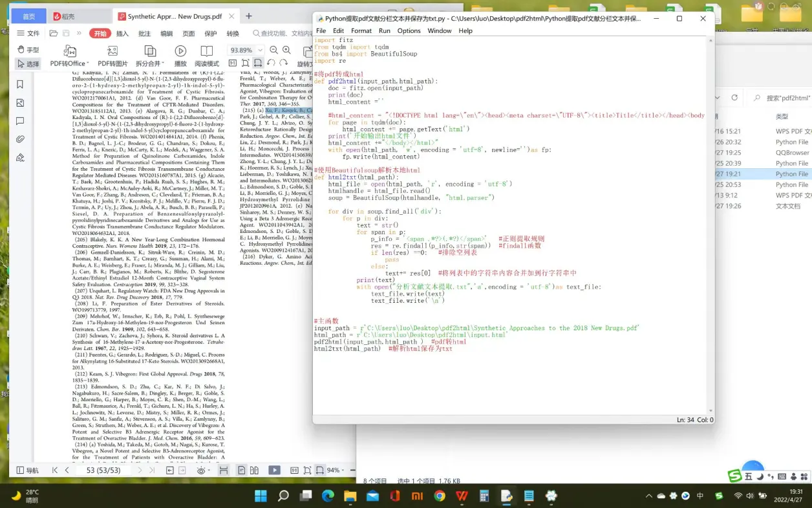Open the taskbar clock and date
The width and height of the screenshot is (812, 508).
tap(787, 496)
